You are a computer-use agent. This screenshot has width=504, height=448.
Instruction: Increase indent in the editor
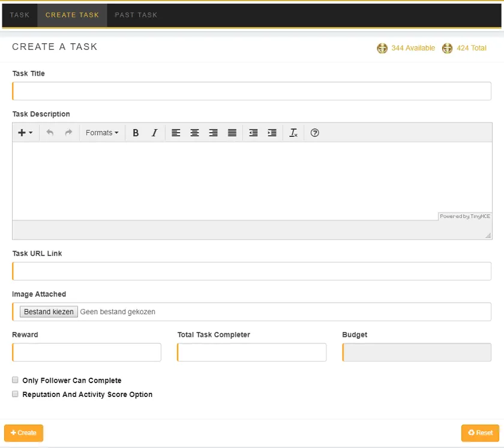pyautogui.click(x=272, y=133)
